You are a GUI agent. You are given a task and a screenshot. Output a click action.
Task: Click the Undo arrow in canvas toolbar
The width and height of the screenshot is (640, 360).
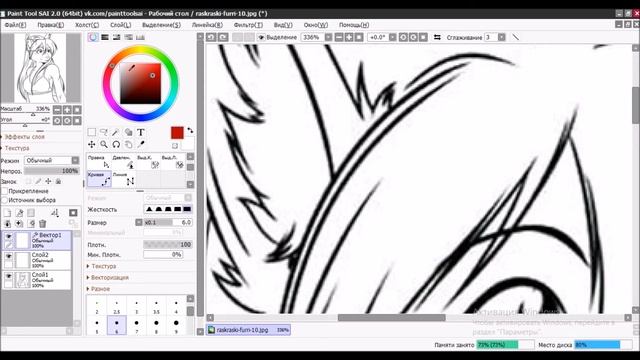[x=211, y=37]
